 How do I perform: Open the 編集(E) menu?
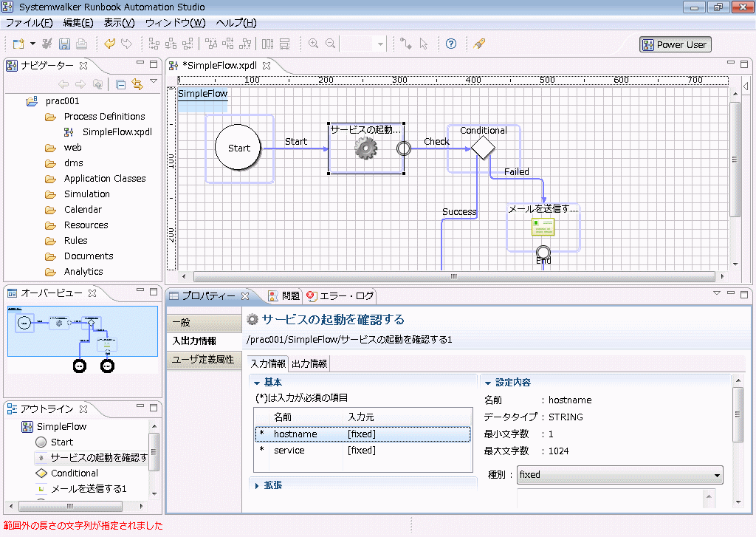click(78, 23)
